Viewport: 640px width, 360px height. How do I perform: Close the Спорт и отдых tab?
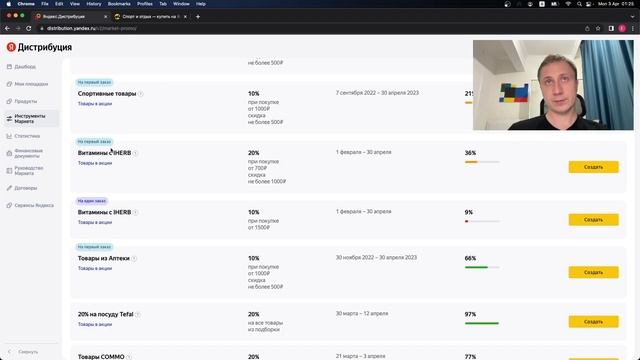[x=185, y=17]
